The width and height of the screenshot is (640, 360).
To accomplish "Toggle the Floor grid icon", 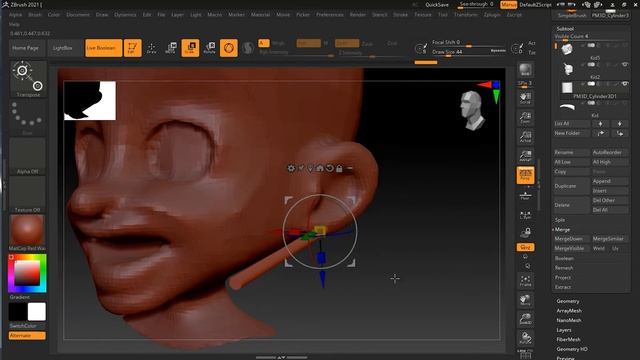I will coord(525,195).
